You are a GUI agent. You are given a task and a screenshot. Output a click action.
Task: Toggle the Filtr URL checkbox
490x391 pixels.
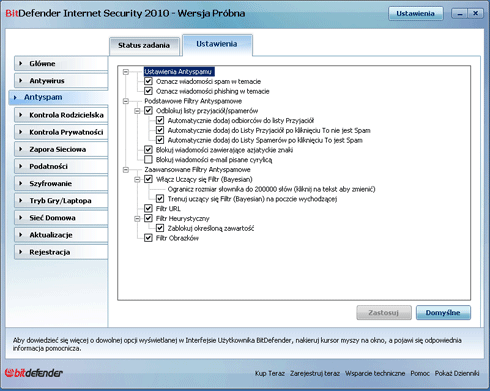pyautogui.click(x=148, y=209)
